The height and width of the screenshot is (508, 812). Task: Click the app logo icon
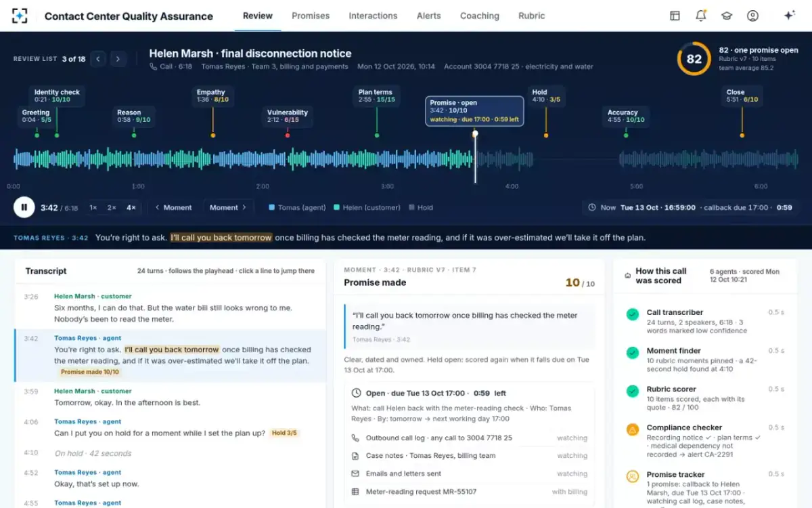[20, 16]
